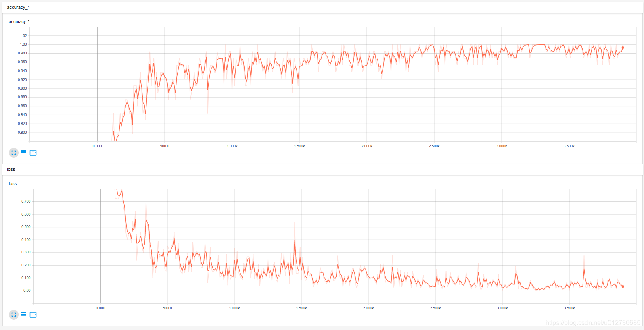Image resolution: width=644 pixels, height=330 pixels.
Task: Select the last data point on the loss curve
Action: [x=623, y=286]
